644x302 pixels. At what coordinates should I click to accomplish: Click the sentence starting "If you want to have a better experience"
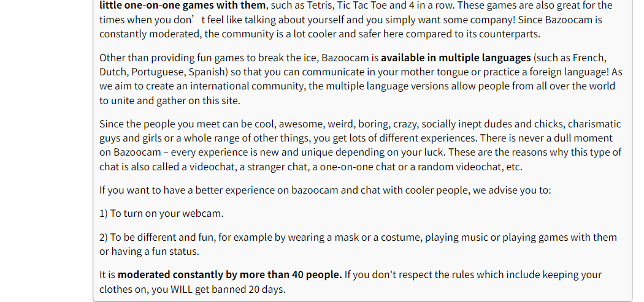tap(325, 190)
